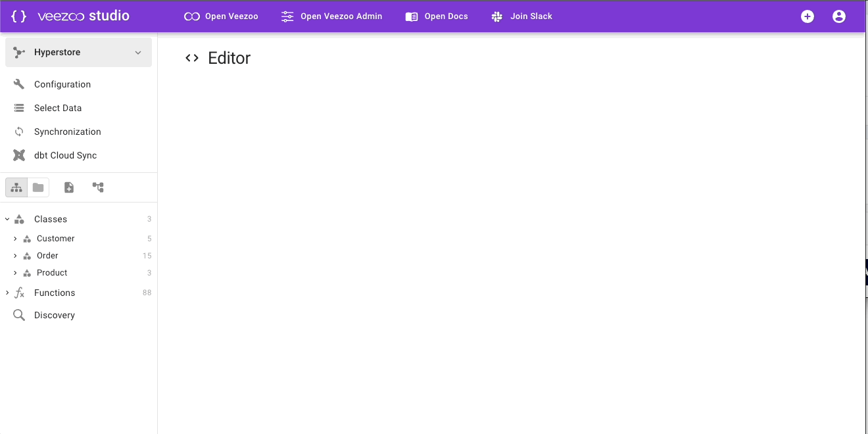Click the Veezoo Studio curly braces logo

coord(19,16)
